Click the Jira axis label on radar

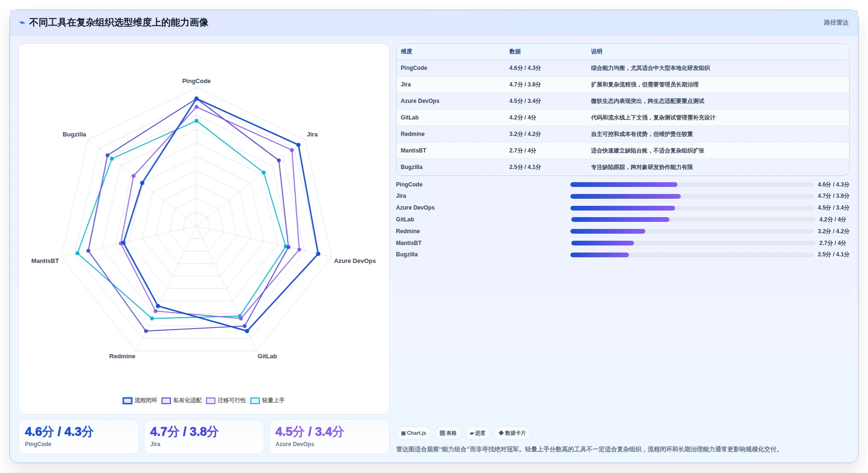312,135
